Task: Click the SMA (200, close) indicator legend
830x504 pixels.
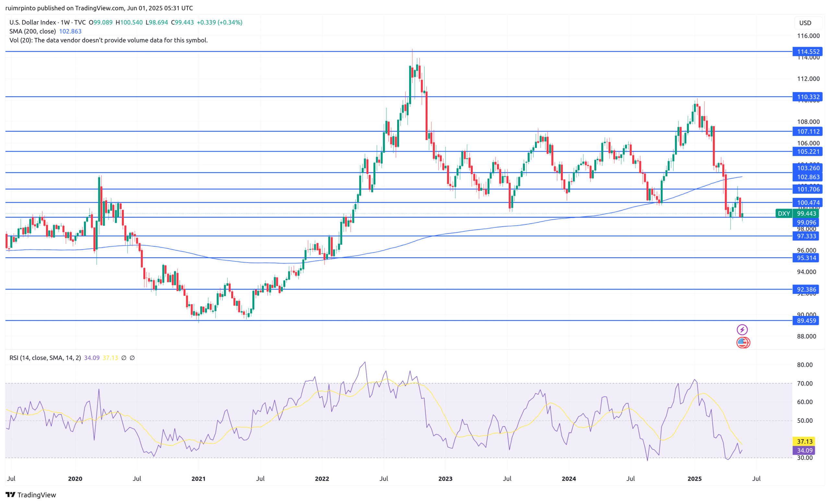Action: pos(33,31)
